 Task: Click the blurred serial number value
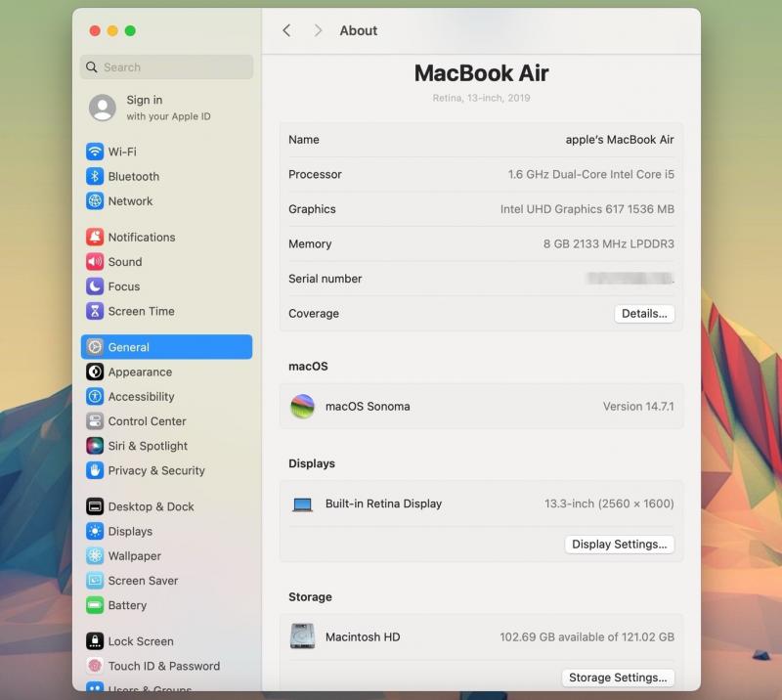pyautogui.click(x=630, y=278)
